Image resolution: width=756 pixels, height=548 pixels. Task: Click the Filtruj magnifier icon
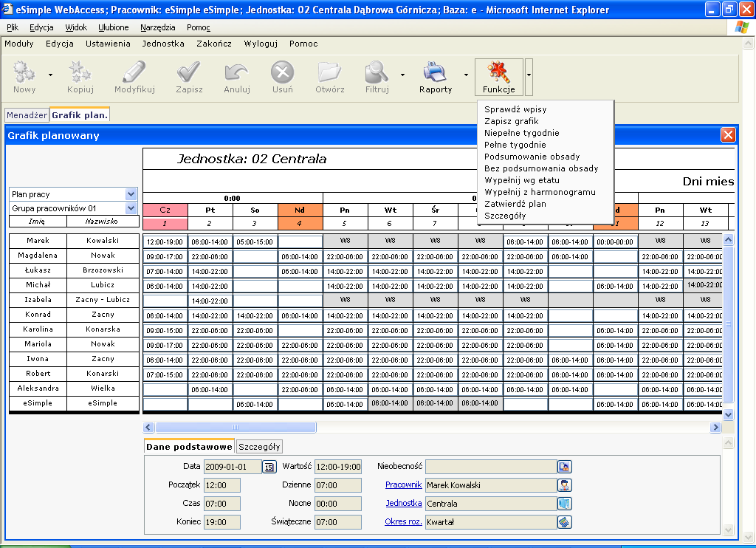pos(377,72)
